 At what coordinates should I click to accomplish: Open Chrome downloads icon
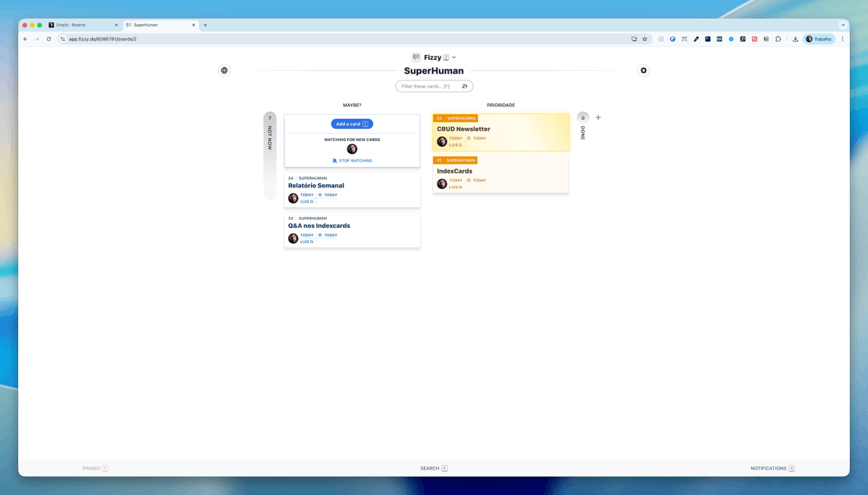tap(795, 39)
